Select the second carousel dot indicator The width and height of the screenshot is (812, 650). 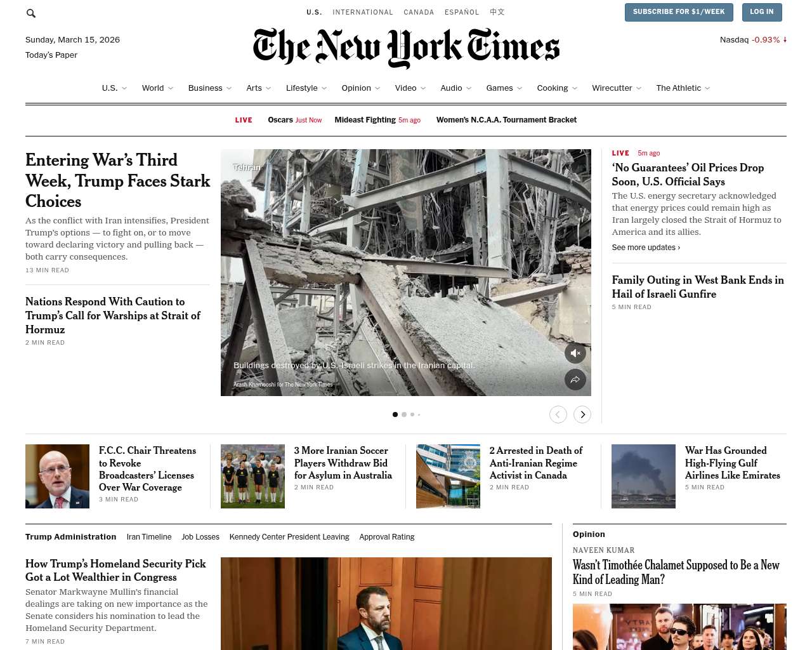tap(404, 415)
